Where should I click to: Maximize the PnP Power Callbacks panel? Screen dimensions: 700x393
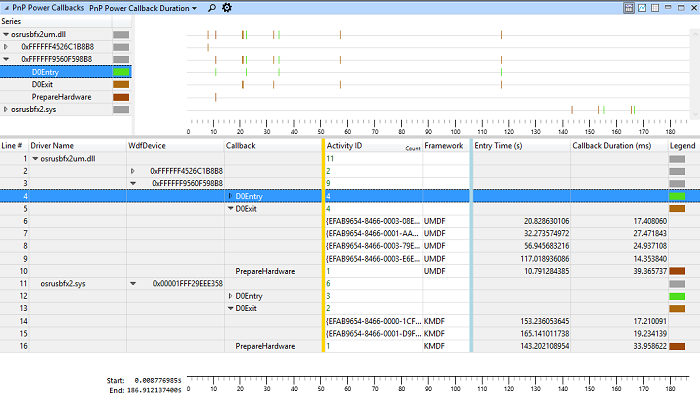(x=681, y=8)
